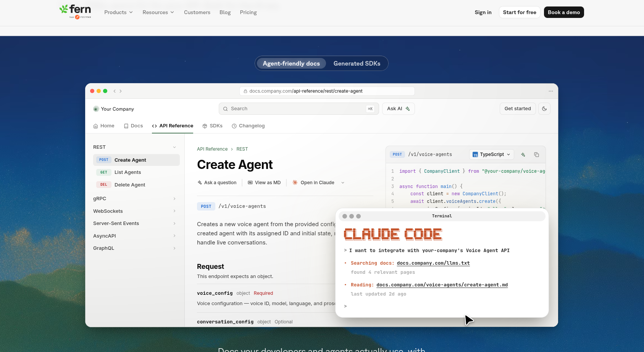The width and height of the screenshot is (644, 352).
Task: Click the back arrow in the mock browser
Action: click(x=115, y=91)
